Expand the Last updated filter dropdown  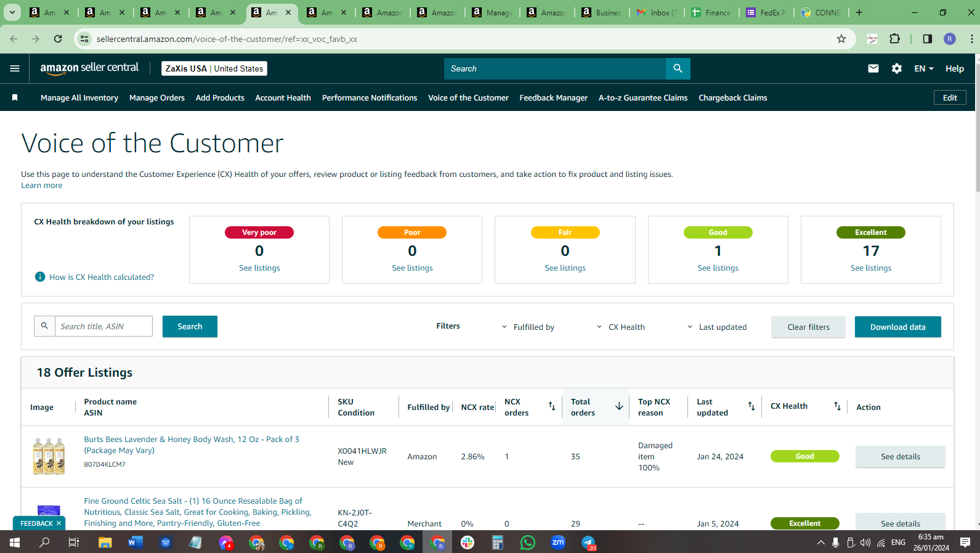click(x=717, y=327)
